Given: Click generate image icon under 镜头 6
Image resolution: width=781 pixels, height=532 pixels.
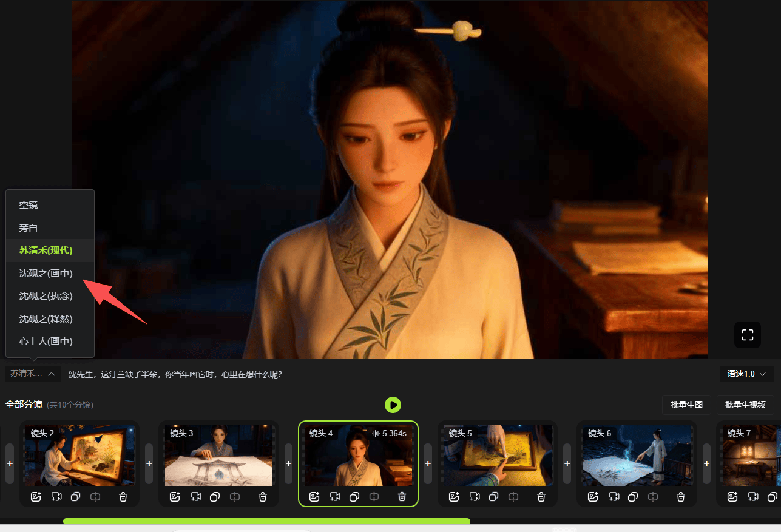Looking at the screenshot, I should click(x=593, y=497).
